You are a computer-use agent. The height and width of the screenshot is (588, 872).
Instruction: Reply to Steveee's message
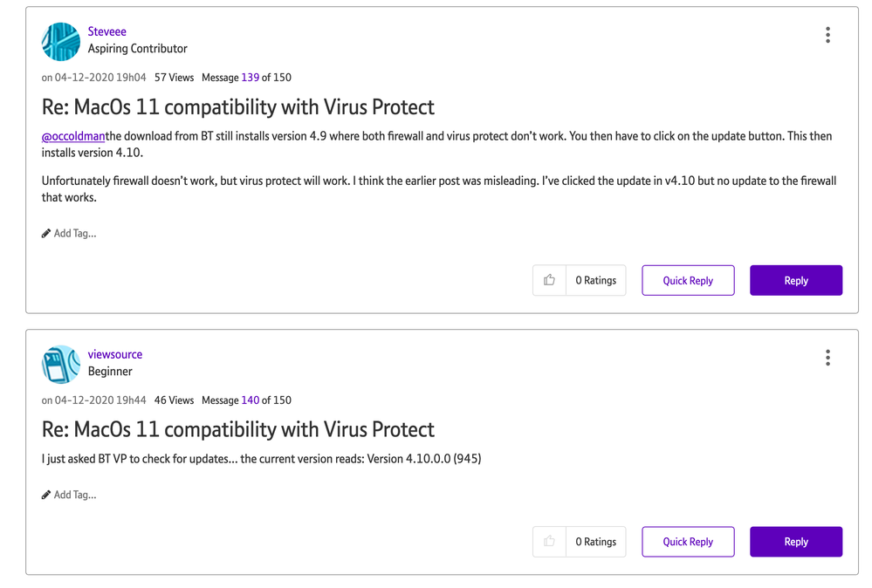pos(795,280)
